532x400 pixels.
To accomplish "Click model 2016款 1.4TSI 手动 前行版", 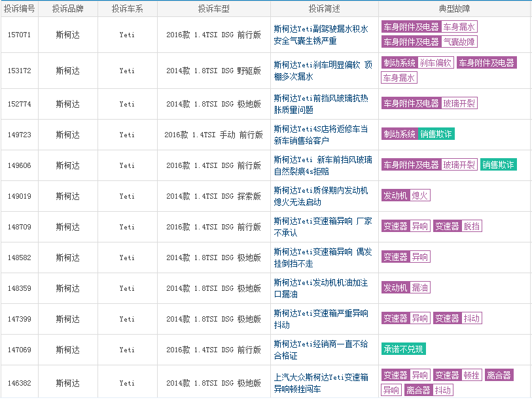I will tap(214, 135).
